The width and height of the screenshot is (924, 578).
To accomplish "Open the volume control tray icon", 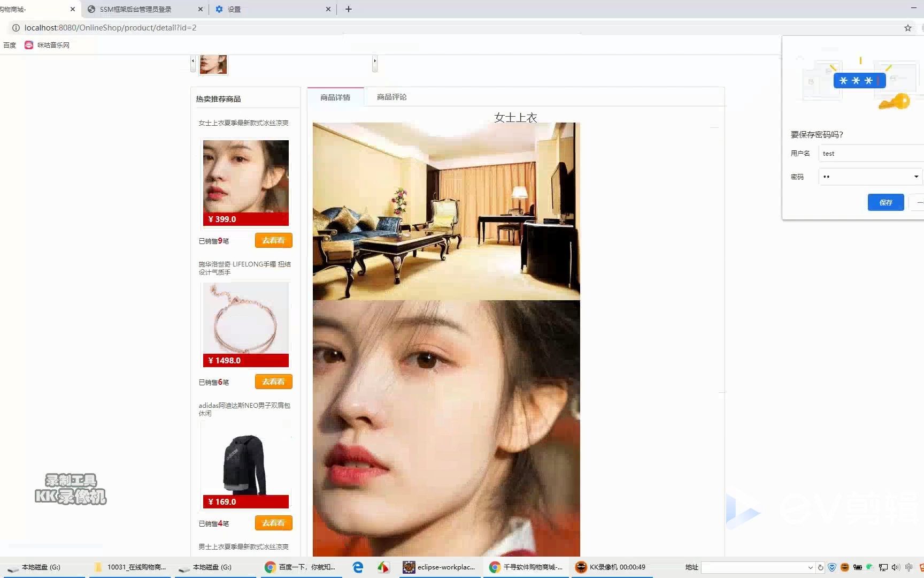I will [896, 567].
